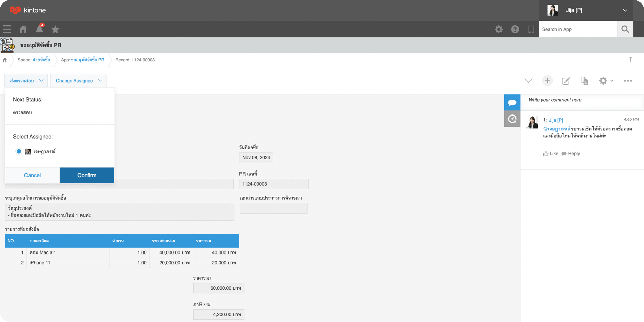Go to next record chevron
The height and width of the screenshot is (322, 644).
tap(528, 81)
